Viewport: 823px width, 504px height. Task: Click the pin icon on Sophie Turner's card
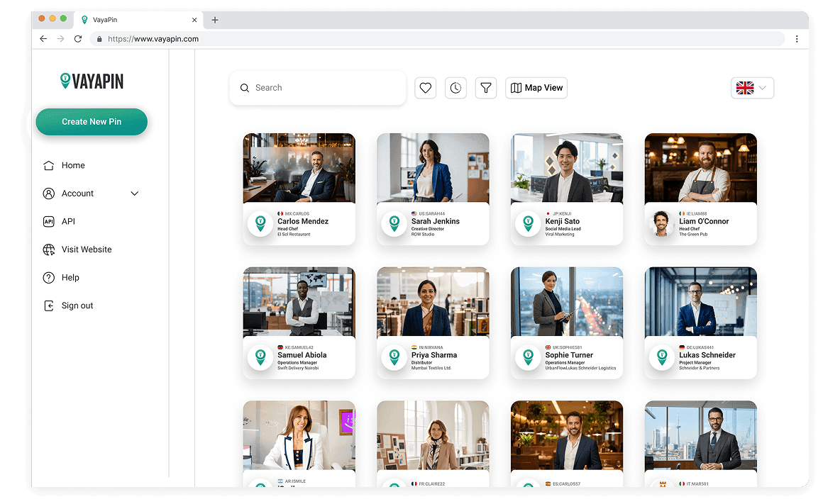click(x=528, y=357)
